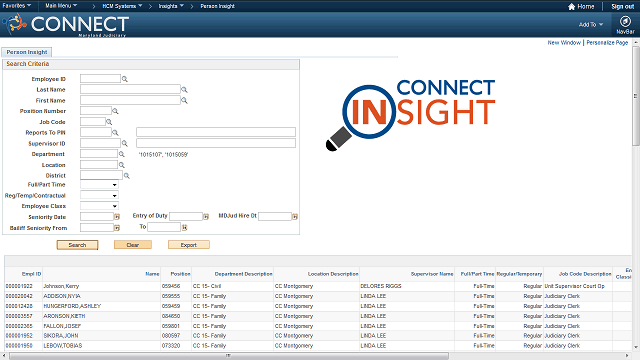The image size is (640, 360).
Task: Click into the Employee ID input field
Action: (x=100, y=79)
